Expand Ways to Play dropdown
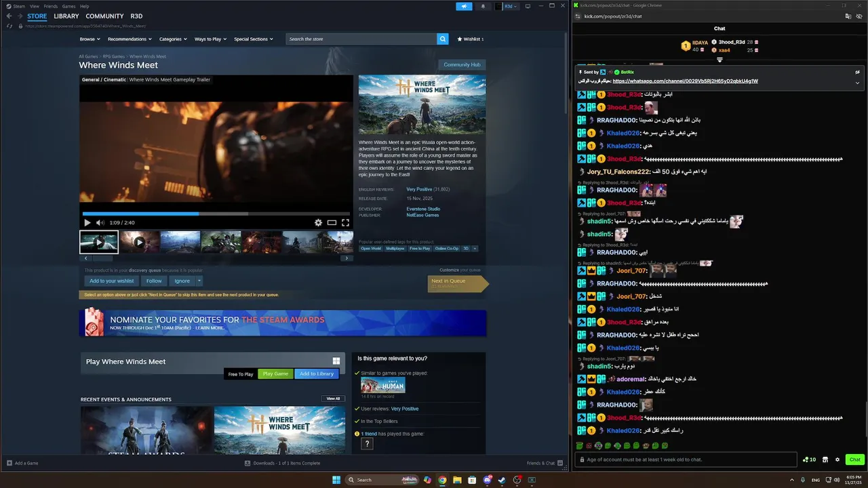The height and width of the screenshot is (488, 868). pos(210,39)
